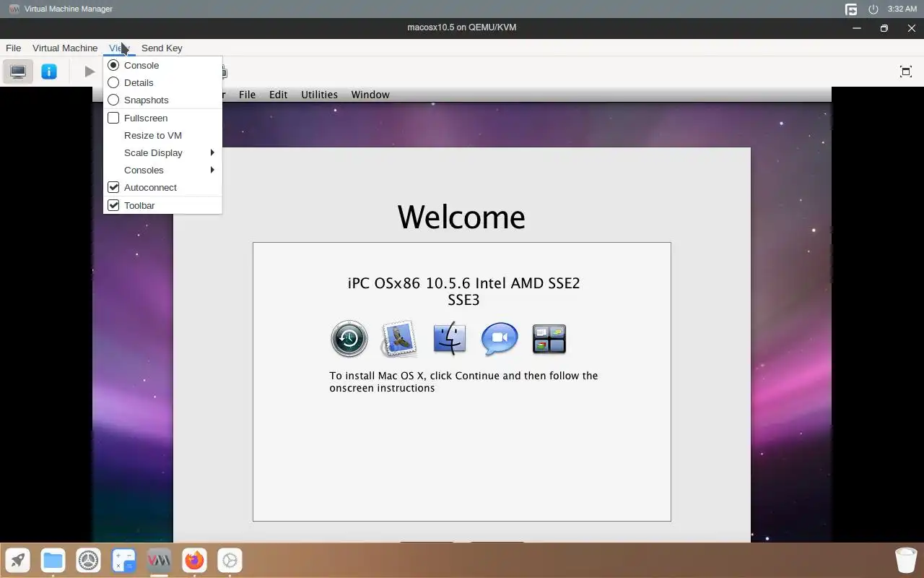Open the Send Key menu
This screenshot has width=924, height=578.
(162, 48)
